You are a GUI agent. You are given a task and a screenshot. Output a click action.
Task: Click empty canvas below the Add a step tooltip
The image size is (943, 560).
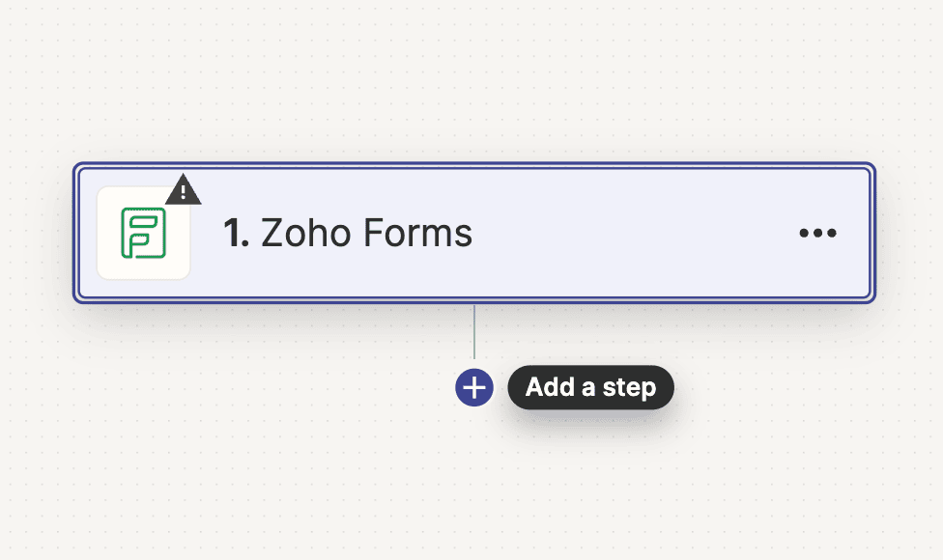coord(590,483)
